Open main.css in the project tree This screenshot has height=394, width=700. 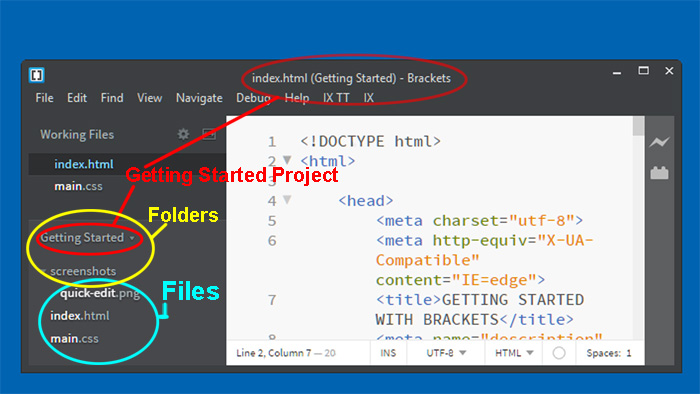(x=74, y=338)
